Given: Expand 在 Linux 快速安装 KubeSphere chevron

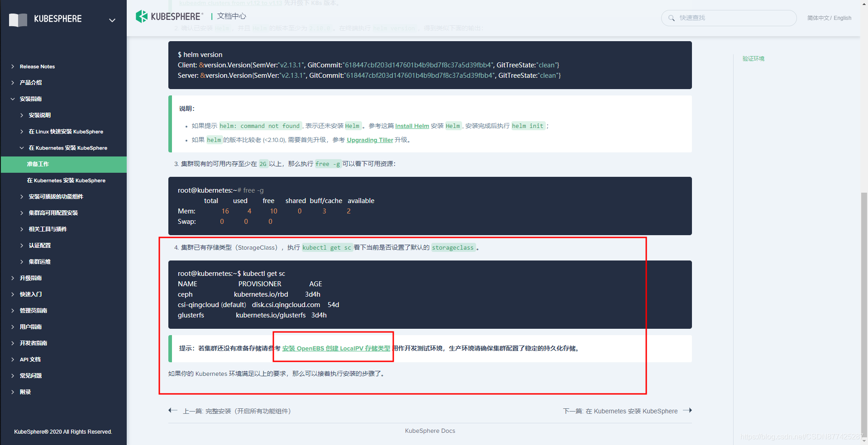Looking at the screenshot, I should [22, 132].
